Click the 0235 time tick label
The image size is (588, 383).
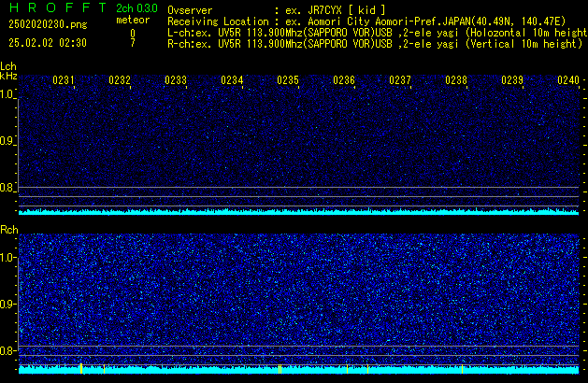[288, 80]
